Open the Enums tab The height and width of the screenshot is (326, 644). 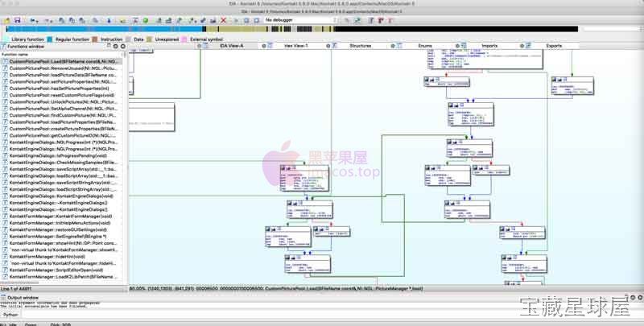click(x=425, y=46)
